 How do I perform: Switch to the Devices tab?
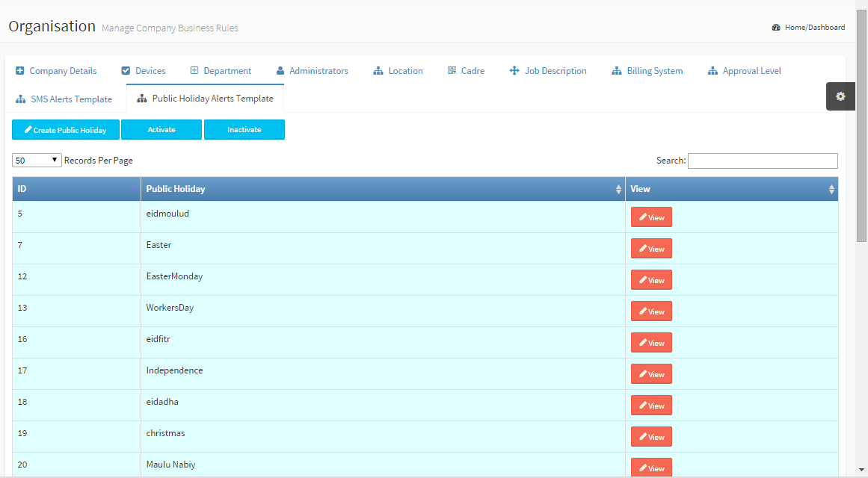[144, 71]
